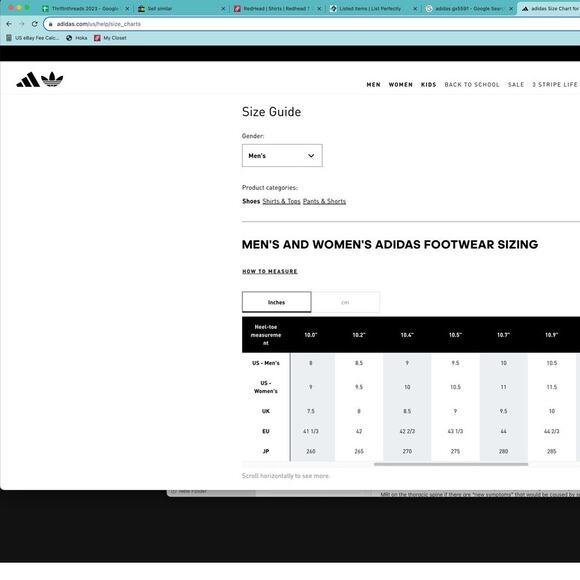Open the 3 STRIPE LIFE menu item
Screen dimensions: 580x580
[x=555, y=85]
